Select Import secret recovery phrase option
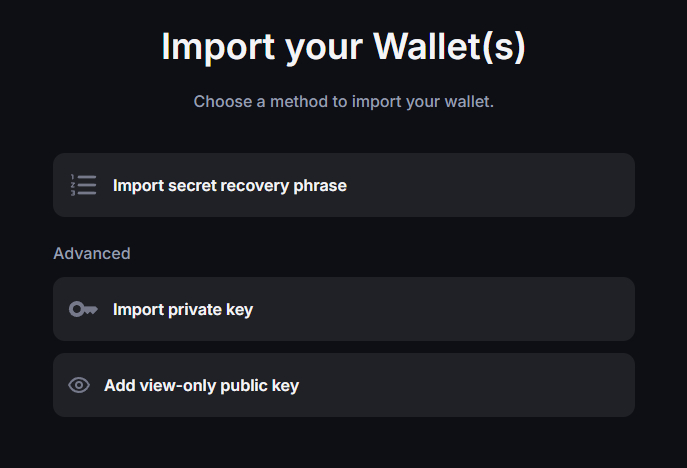This screenshot has height=468, width=687. pos(343,185)
